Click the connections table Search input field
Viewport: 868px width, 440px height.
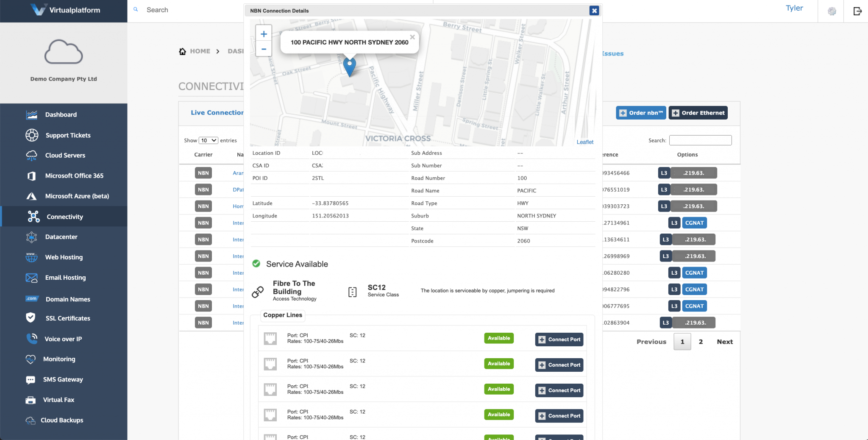[700, 140]
